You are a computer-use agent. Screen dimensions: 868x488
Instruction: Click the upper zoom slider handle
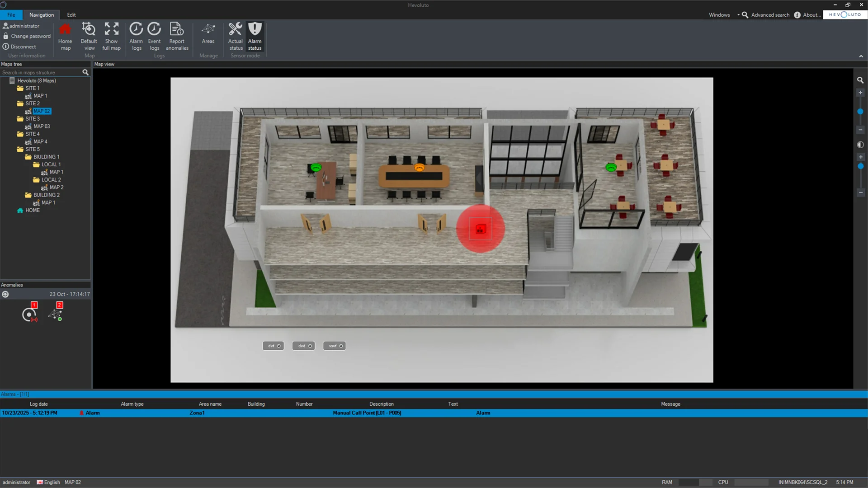click(x=860, y=112)
